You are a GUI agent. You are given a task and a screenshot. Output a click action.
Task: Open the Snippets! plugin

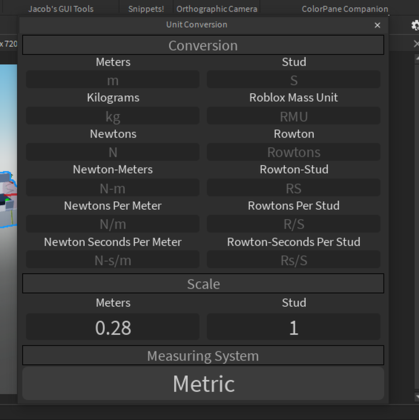(146, 9)
